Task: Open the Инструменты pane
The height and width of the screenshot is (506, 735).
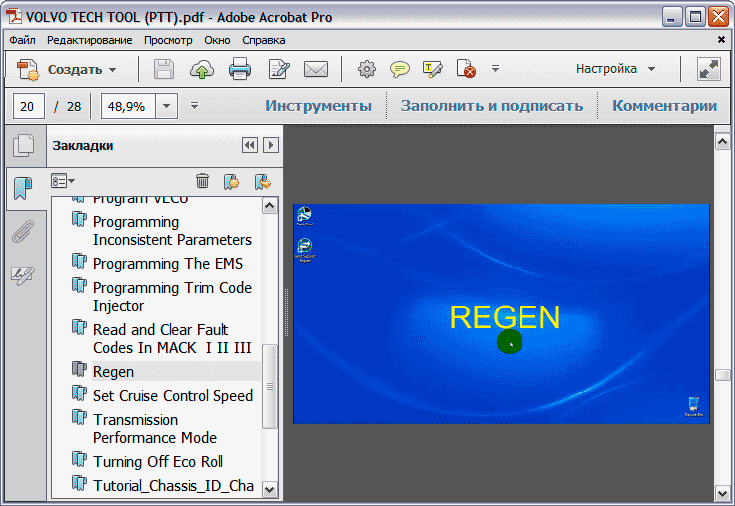Action: 318,106
